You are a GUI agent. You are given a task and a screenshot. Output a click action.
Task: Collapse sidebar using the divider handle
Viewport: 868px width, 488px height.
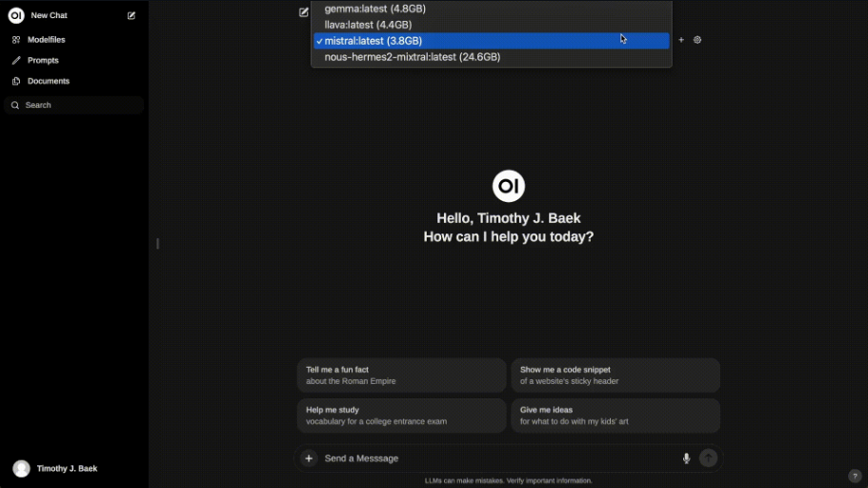(158, 244)
